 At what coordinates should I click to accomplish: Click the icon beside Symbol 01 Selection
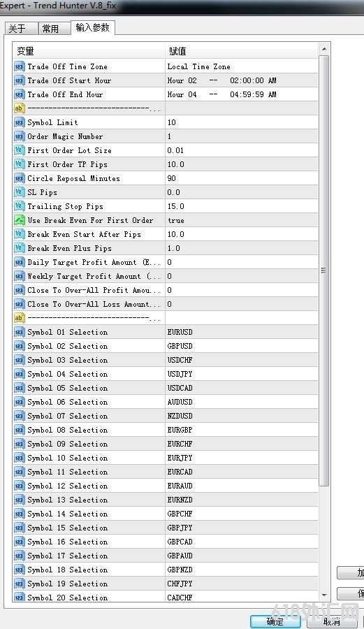point(20,332)
